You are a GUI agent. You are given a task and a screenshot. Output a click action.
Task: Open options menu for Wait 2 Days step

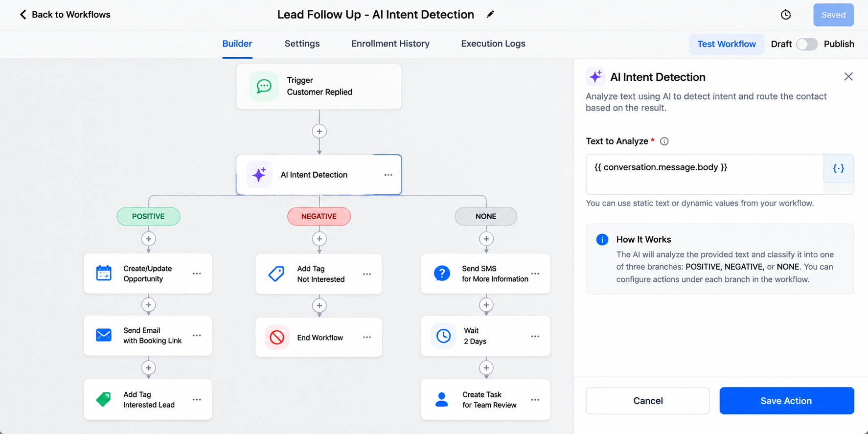pos(535,336)
